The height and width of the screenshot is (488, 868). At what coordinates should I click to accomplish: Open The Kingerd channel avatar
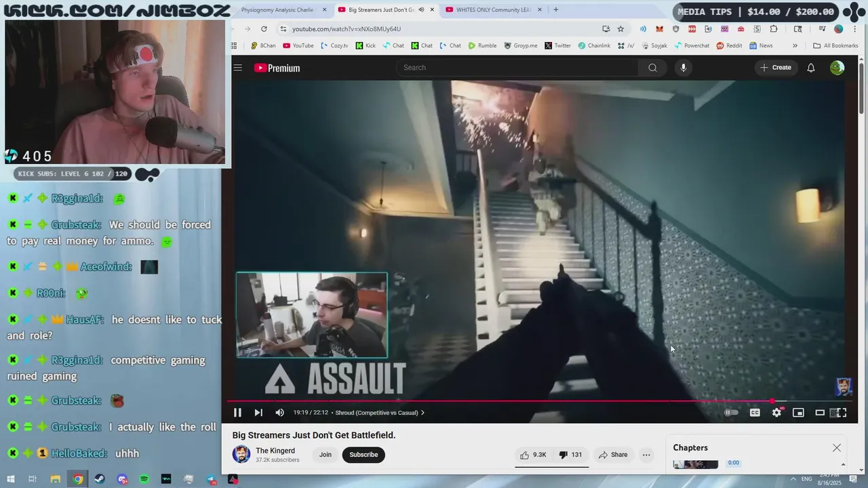(x=241, y=454)
